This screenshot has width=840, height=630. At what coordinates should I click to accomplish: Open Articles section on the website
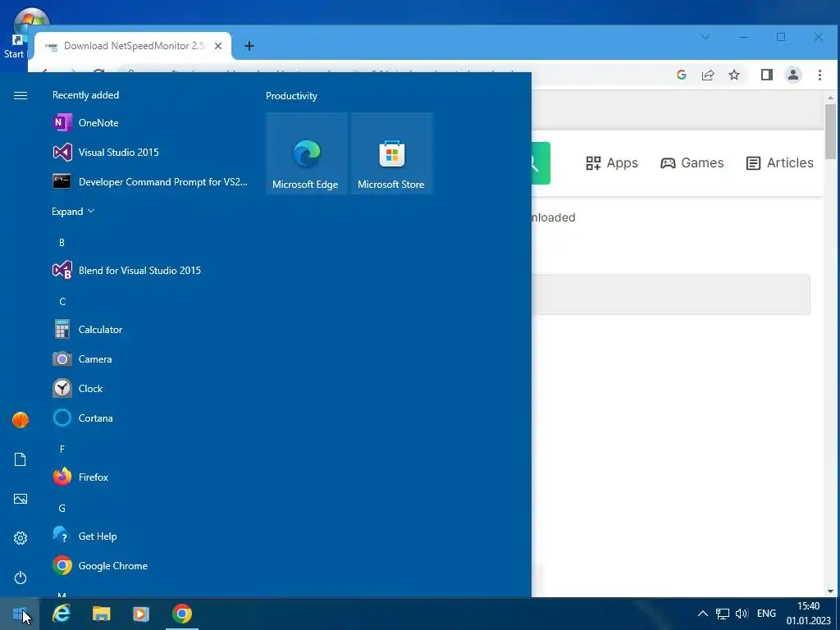pyautogui.click(x=780, y=163)
